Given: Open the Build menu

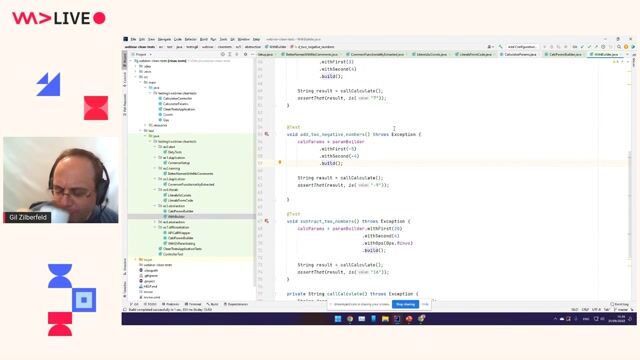Looking at the screenshot, I should (204, 39).
